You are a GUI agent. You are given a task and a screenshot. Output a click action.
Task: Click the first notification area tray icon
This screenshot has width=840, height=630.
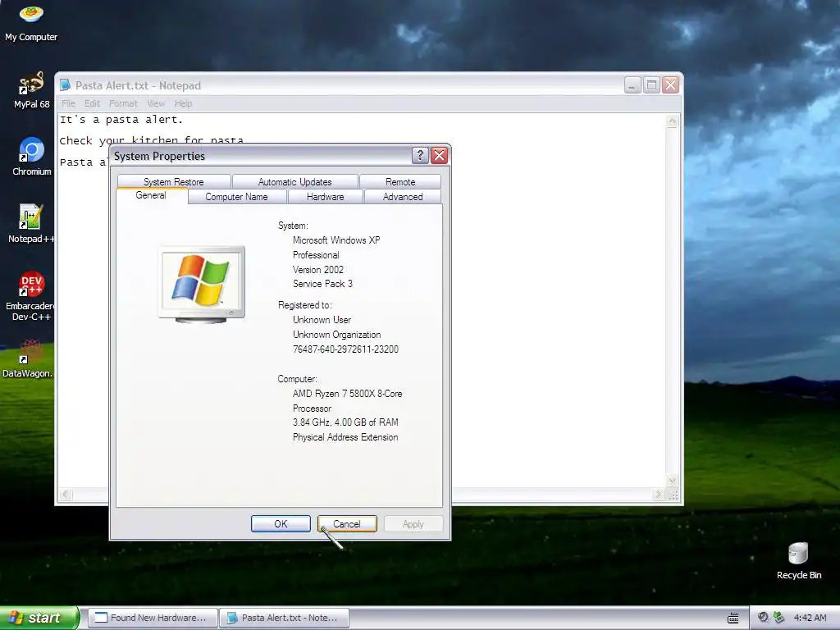click(x=763, y=618)
